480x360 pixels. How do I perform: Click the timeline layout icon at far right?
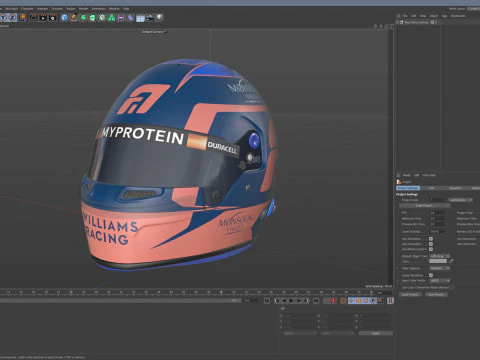pyautogui.click(x=390, y=301)
